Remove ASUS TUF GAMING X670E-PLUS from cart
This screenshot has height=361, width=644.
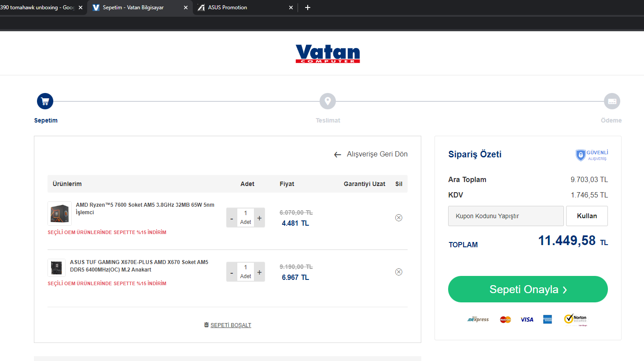click(x=399, y=272)
